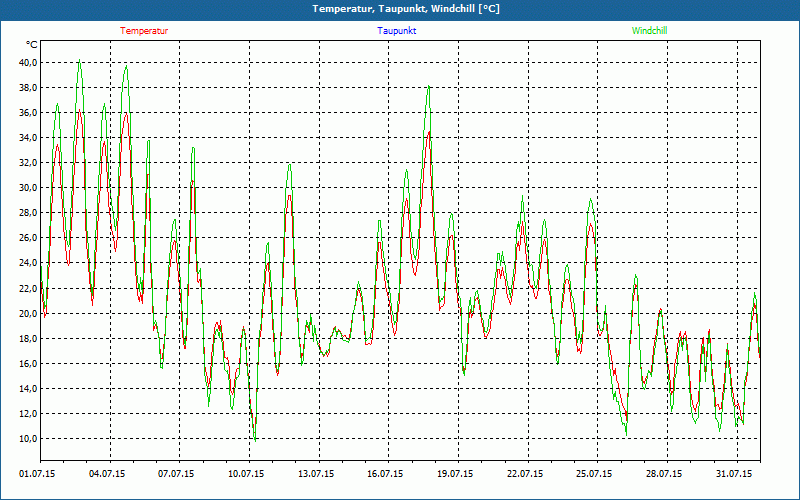800x500 pixels.
Task: Click the lowest Windchill dip near 10.07.15
Action: pos(255,440)
